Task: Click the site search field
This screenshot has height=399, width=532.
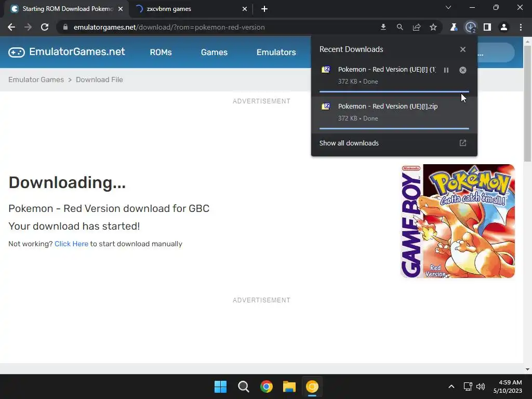Action: [496, 52]
